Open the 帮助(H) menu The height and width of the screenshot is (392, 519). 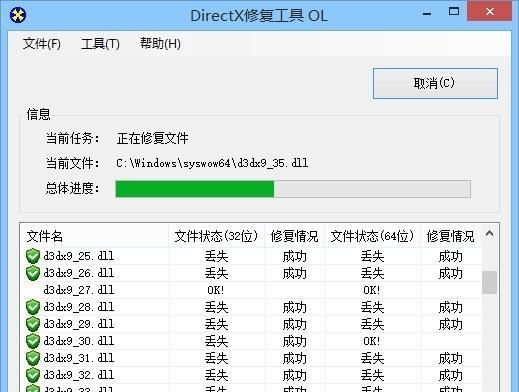click(160, 44)
